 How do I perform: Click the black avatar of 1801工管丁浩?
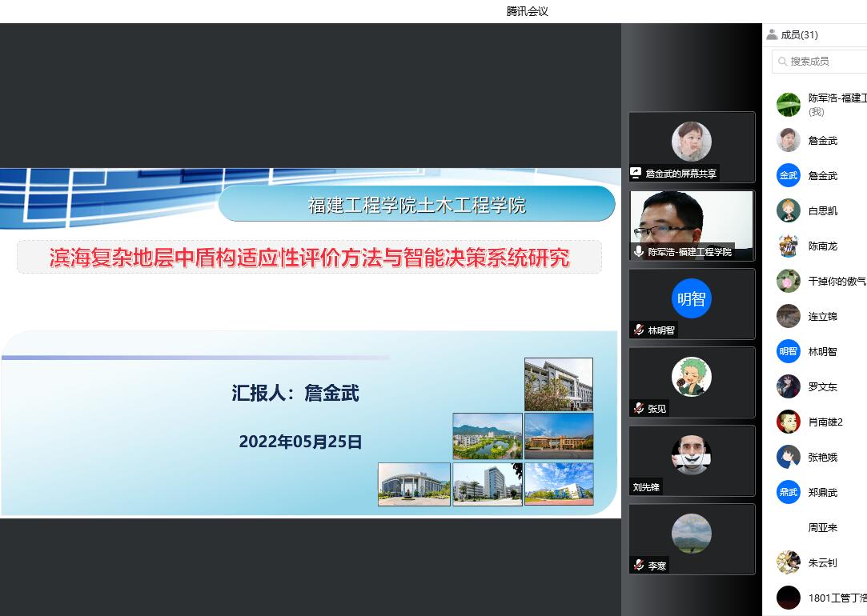tap(788, 598)
